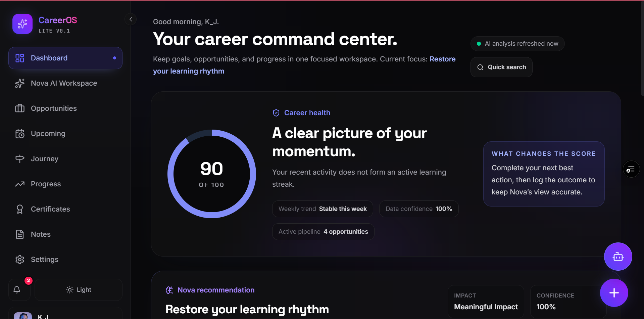Open the What Changes the Score card
The image size is (644, 319).
click(x=544, y=174)
